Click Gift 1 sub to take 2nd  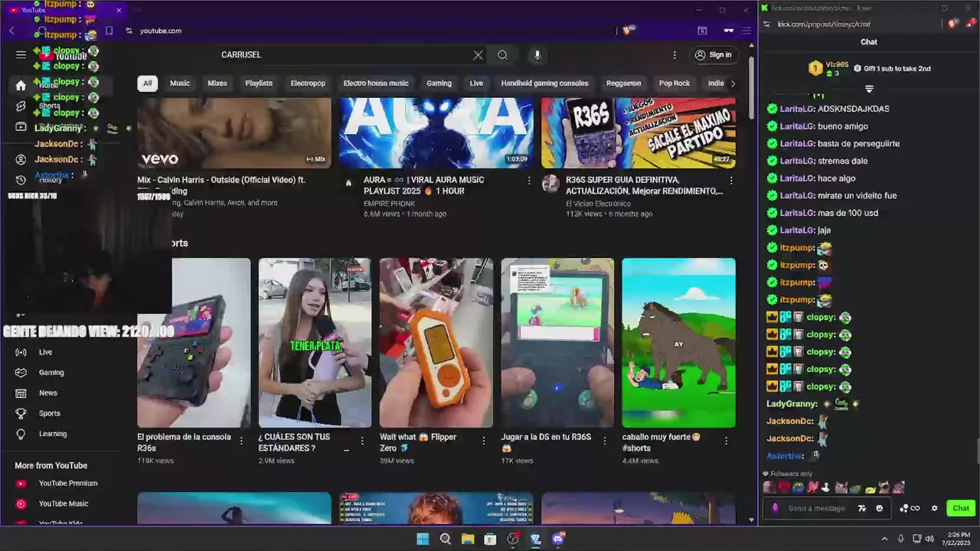click(x=892, y=68)
